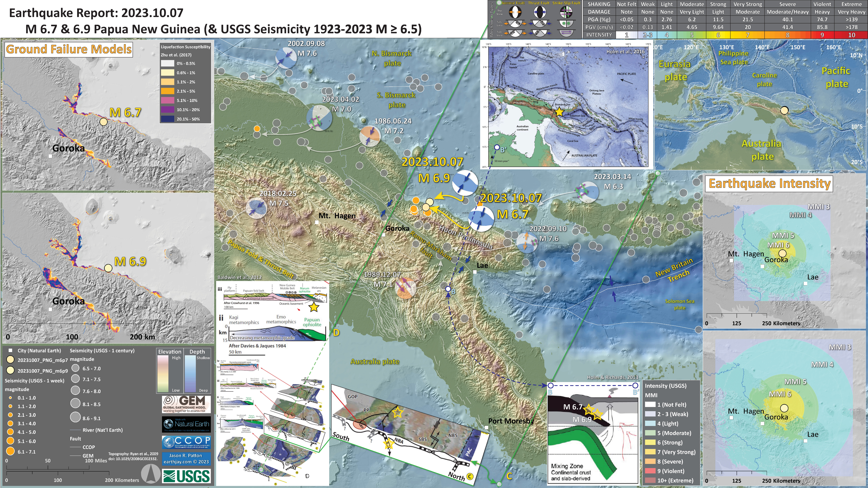Click the 5.1% - 10% liquefaction swatch
The height and width of the screenshot is (488, 868).
[x=167, y=100]
